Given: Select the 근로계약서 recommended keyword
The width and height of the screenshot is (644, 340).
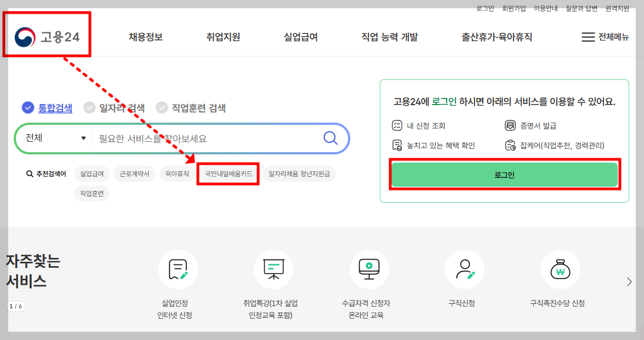Looking at the screenshot, I should click(x=134, y=174).
